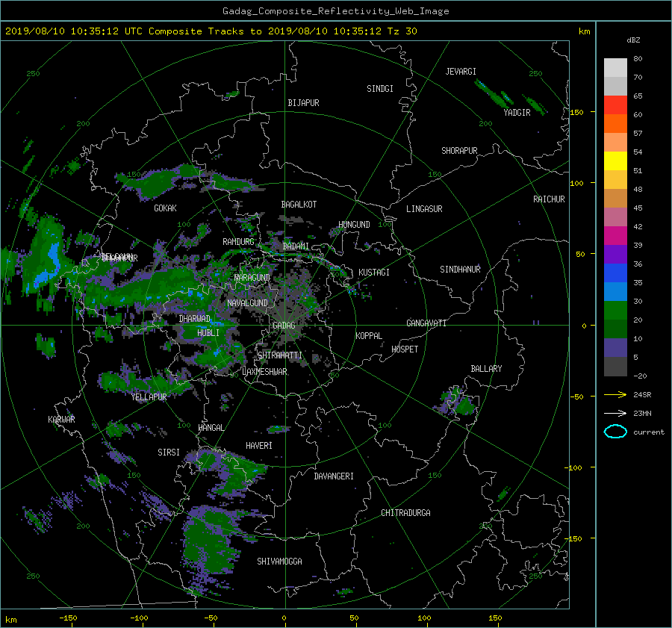
Task: Click the HUBLI city label
Action: click(x=208, y=333)
